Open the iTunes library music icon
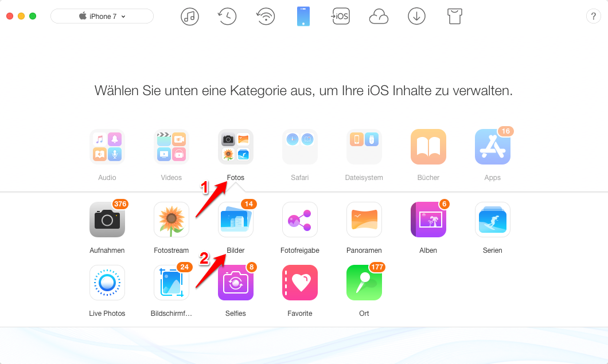Viewport: 608px width, 364px height. pyautogui.click(x=190, y=17)
